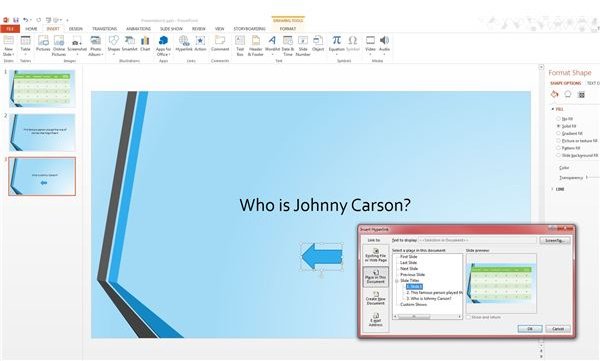The height and width of the screenshot is (361, 600).
Task: Check the Show and return checkbox
Action: click(x=468, y=317)
